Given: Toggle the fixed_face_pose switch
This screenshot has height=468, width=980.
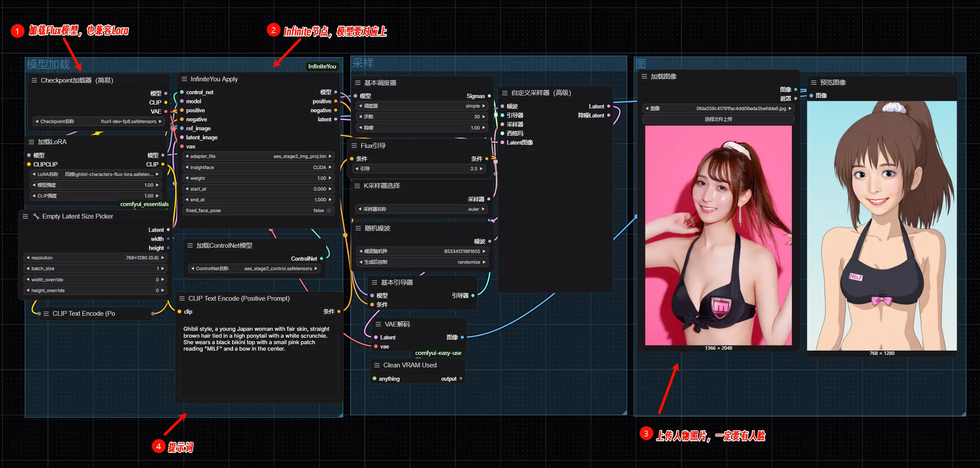Looking at the screenshot, I should click(x=329, y=211).
